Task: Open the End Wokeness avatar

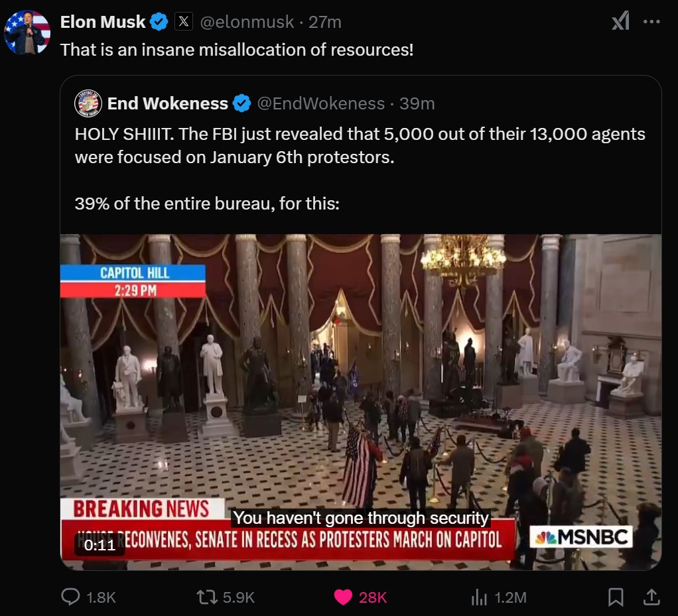Action: pyautogui.click(x=88, y=103)
